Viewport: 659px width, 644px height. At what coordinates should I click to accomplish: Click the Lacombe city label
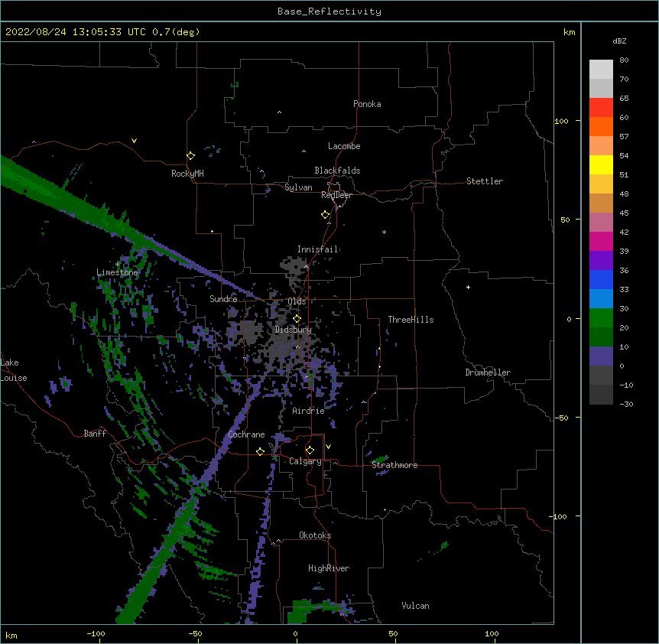point(344,146)
